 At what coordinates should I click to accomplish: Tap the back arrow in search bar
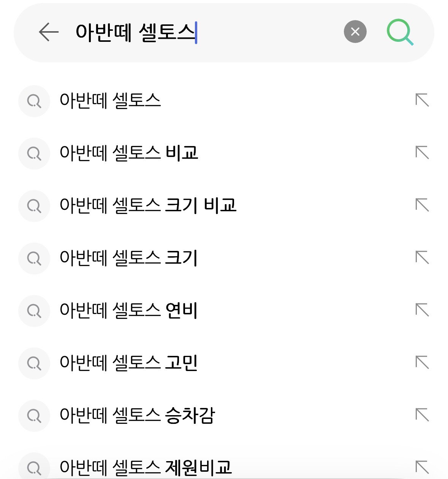tap(49, 32)
